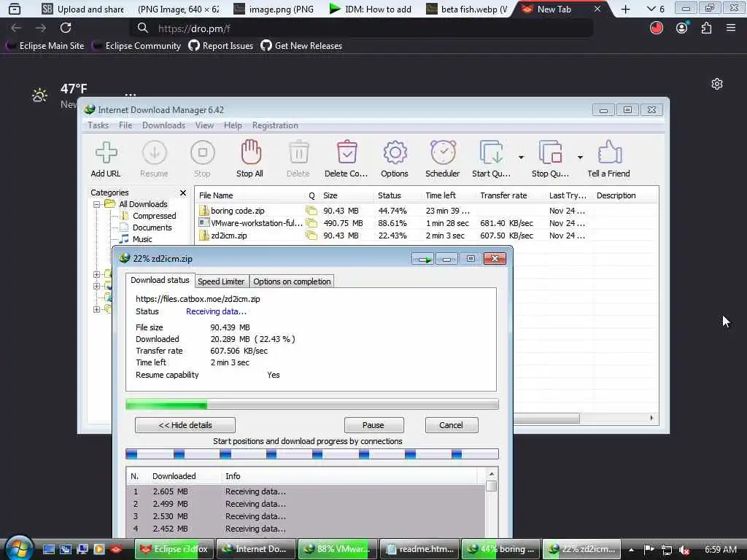747x560 pixels.
Task: Click the main list scroll right arrow
Action: (x=651, y=418)
